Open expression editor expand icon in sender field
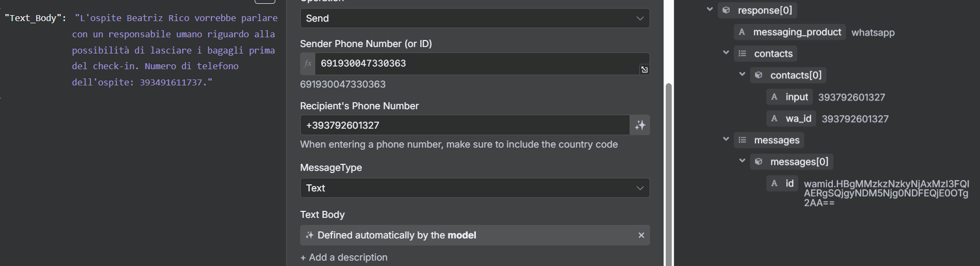The height and width of the screenshot is (266, 980). click(644, 69)
